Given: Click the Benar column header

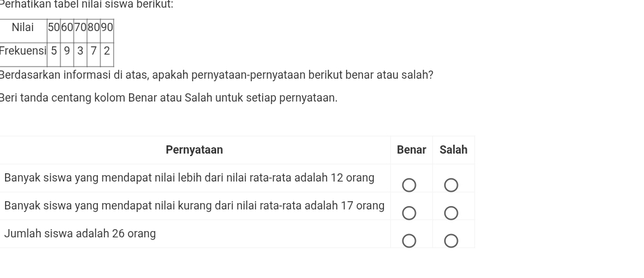Looking at the screenshot, I should tap(411, 150).
